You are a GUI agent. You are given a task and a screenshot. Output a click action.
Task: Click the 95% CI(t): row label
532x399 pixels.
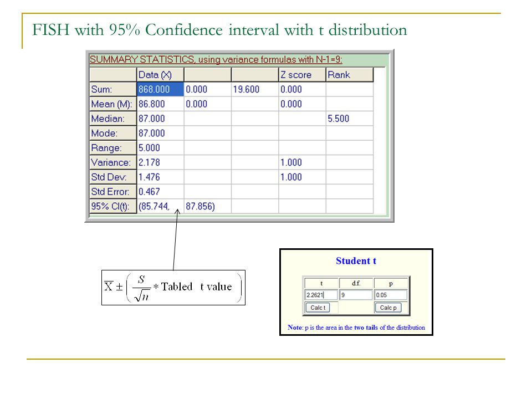click(113, 206)
